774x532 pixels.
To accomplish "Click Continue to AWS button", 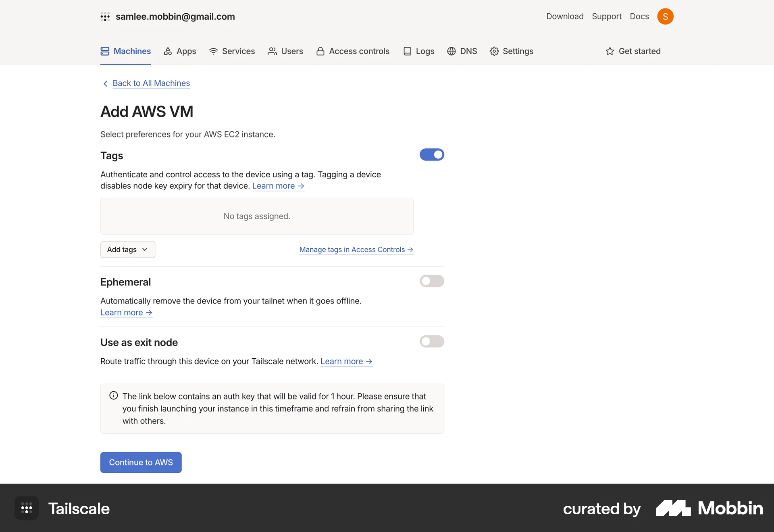I will 141,462.
